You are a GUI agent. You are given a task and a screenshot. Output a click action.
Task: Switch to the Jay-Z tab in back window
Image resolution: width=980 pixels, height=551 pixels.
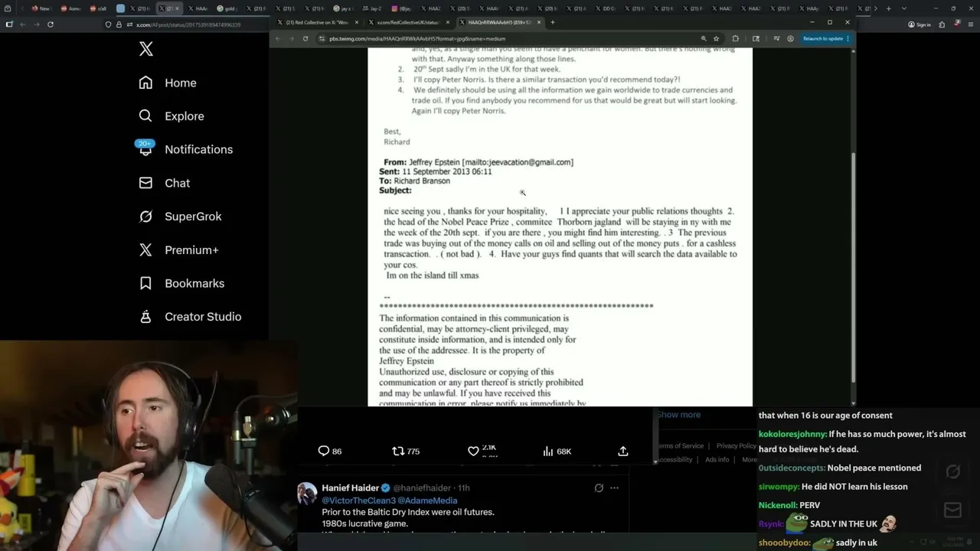(x=372, y=8)
